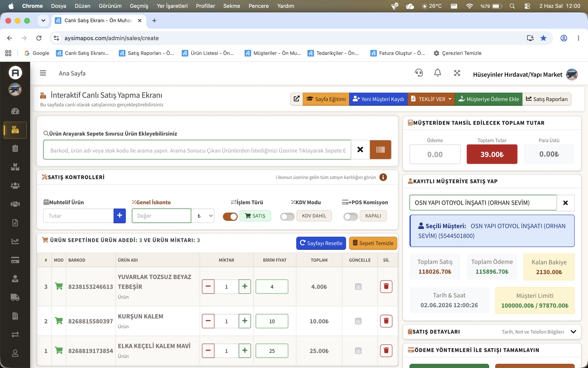Increase quantity of KURŞUN KALEM

coord(245,321)
